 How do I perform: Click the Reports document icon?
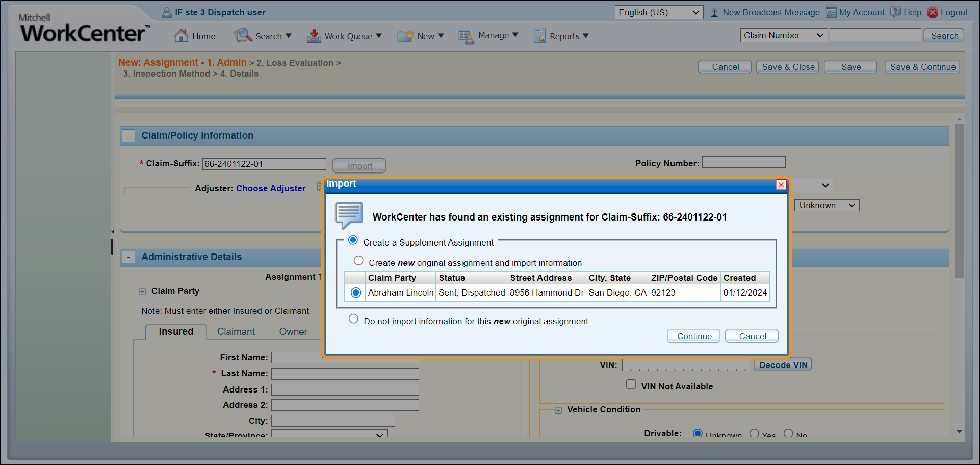(x=539, y=36)
